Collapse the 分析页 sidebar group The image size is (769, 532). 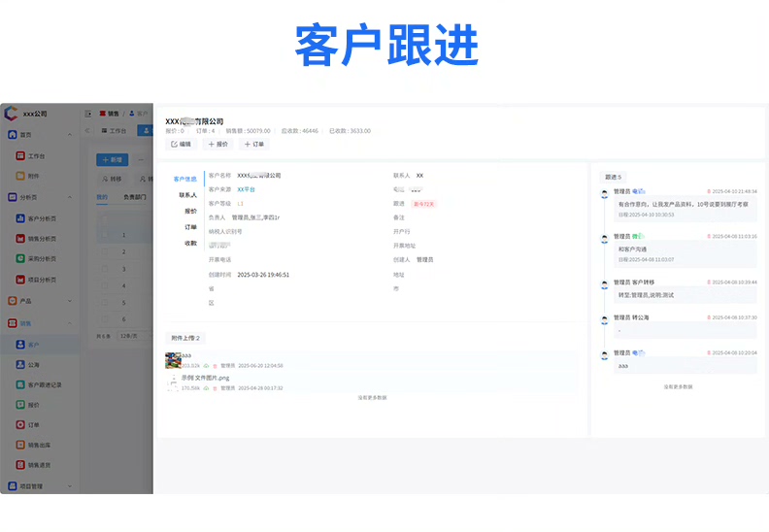[70, 197]
